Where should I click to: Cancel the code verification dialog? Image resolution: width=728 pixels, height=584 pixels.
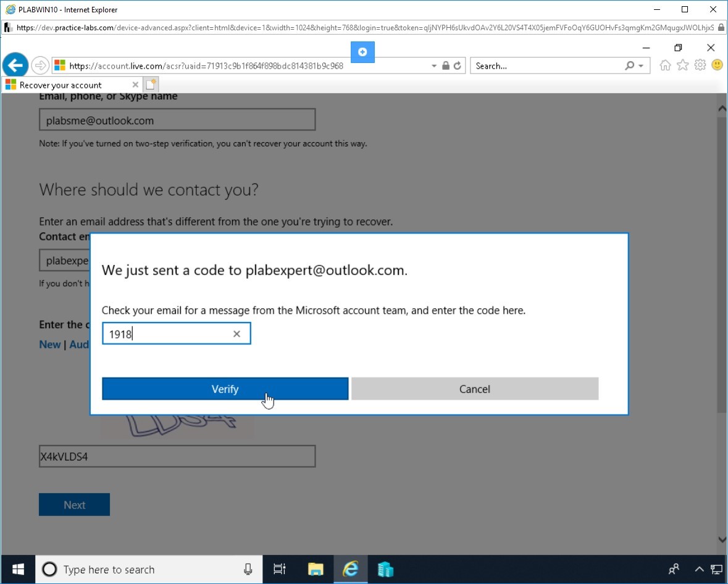(x=474, y=389)
